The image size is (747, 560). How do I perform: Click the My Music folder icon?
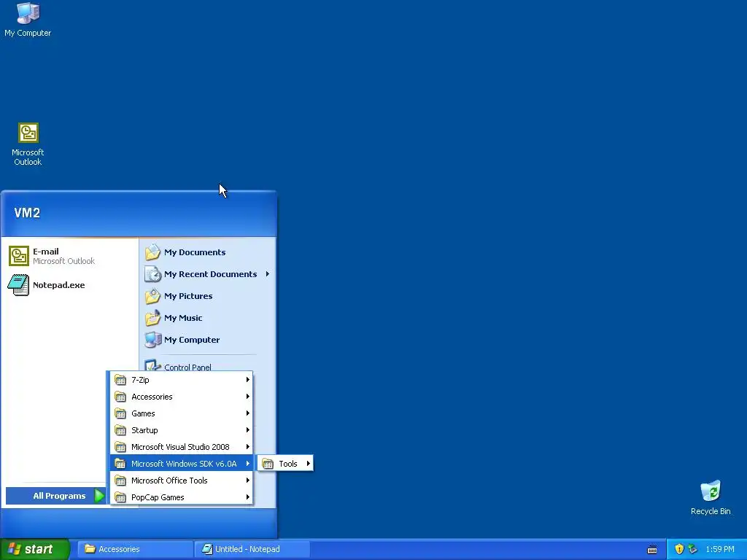point(153,318)
